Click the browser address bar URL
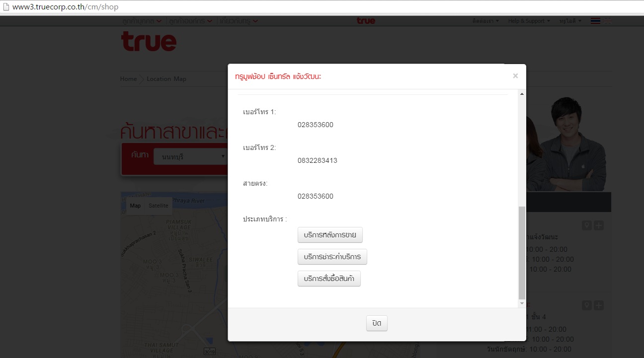 (66, 7)
